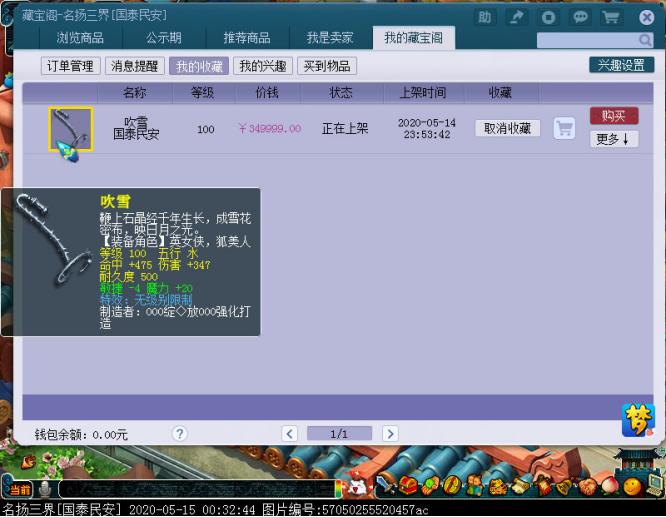Go to next page arrow
The width and height of the screenshot is (666, 517).
pos(390,433)
